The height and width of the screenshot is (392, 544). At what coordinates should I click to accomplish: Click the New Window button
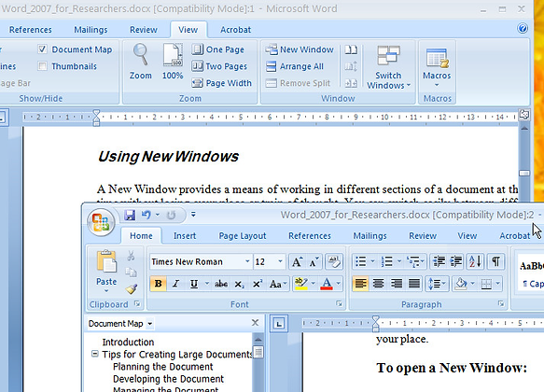[300, 49]
